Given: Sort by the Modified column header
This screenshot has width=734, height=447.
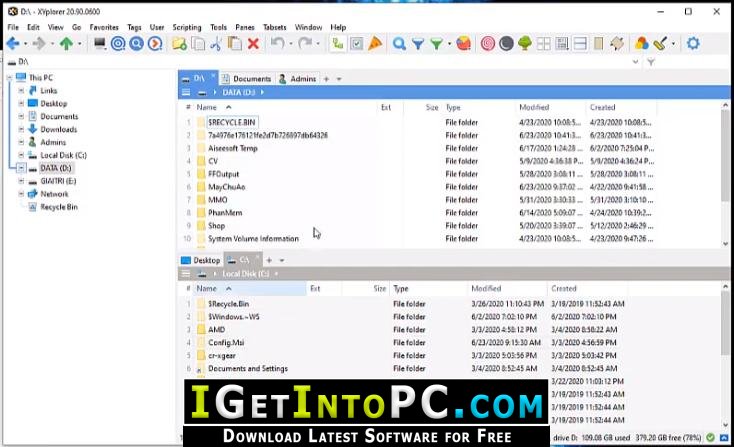Looking at the screenshot, I should tap(534, 107).
